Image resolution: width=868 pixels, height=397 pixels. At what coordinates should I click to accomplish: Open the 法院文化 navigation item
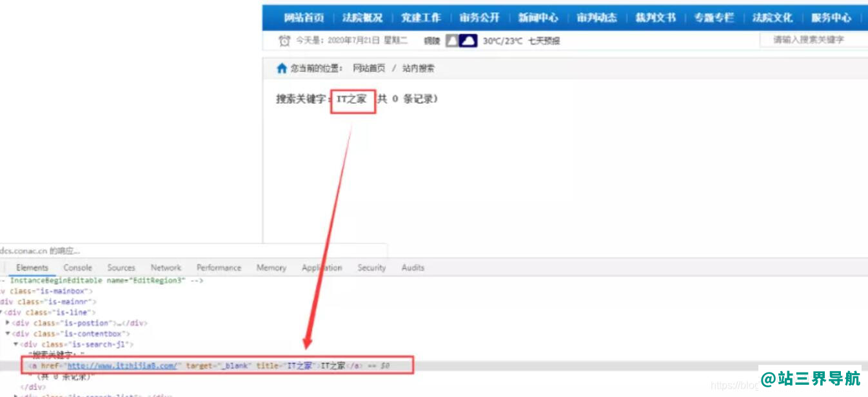pos(773,18)
